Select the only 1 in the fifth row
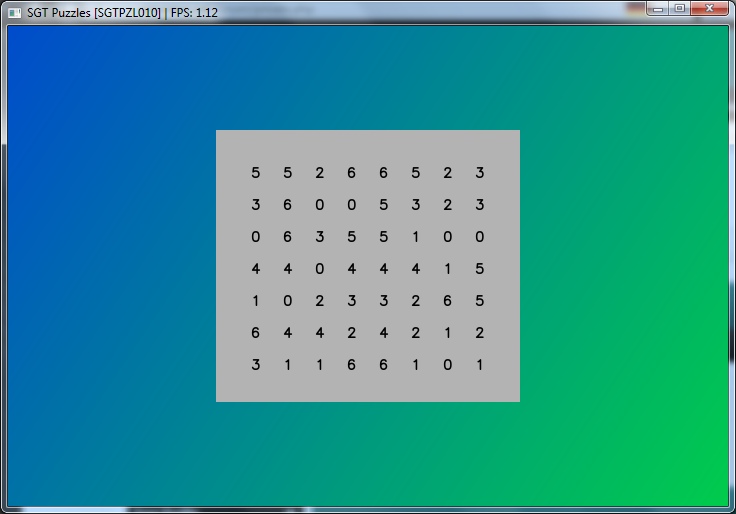The height and width of the screenshot is (514, 736). pos(255,300)
